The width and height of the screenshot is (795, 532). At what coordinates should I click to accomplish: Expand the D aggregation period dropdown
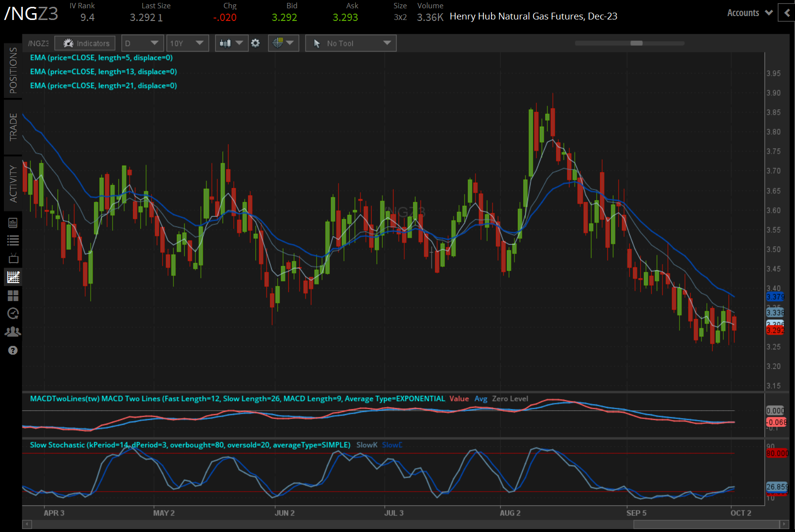[x=141, y=43]
